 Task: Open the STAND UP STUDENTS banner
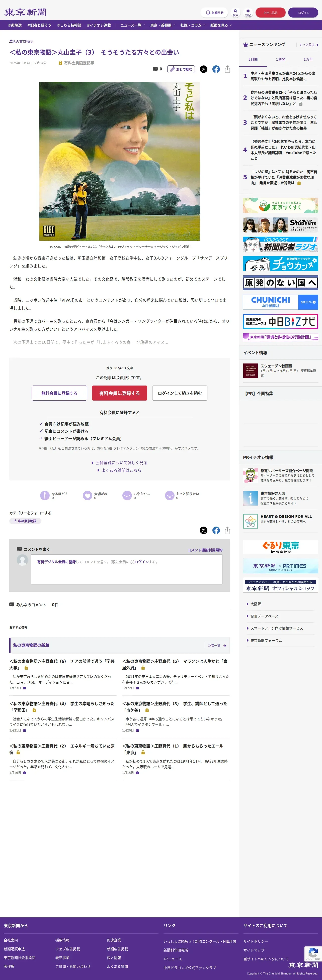pos(280,225)
